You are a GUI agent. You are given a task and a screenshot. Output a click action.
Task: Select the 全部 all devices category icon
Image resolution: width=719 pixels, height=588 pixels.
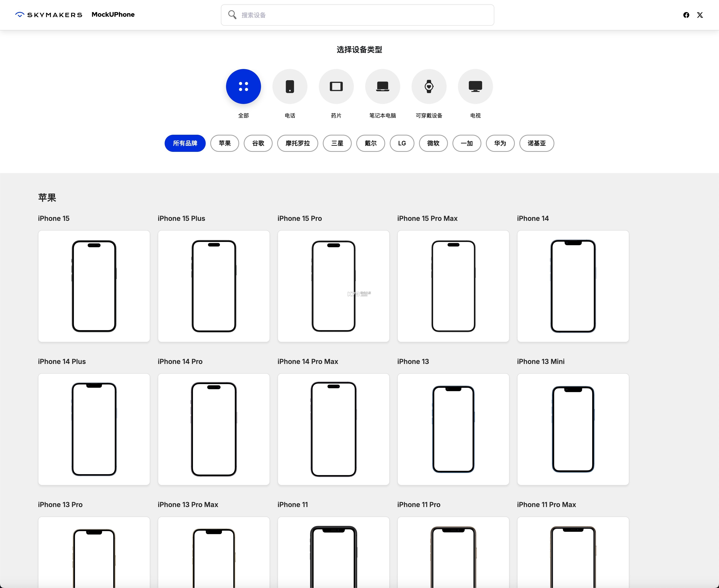(243, 86)
